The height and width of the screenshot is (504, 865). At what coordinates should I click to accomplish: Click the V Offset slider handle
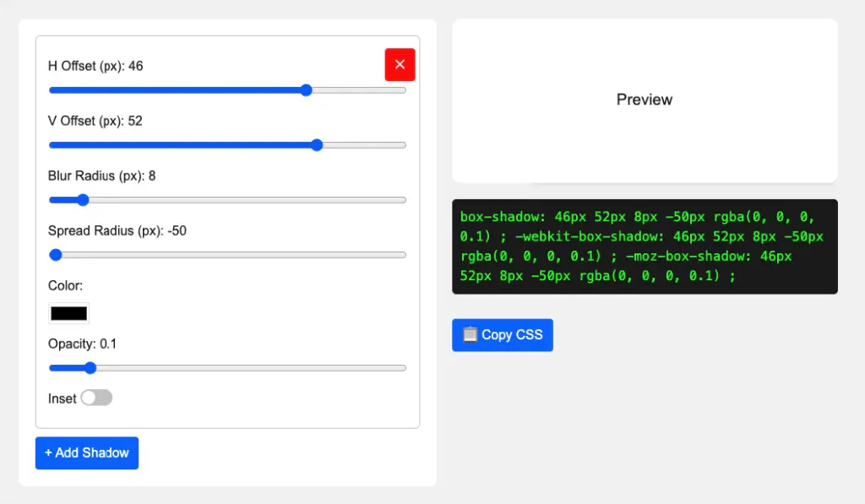point(317,145)
